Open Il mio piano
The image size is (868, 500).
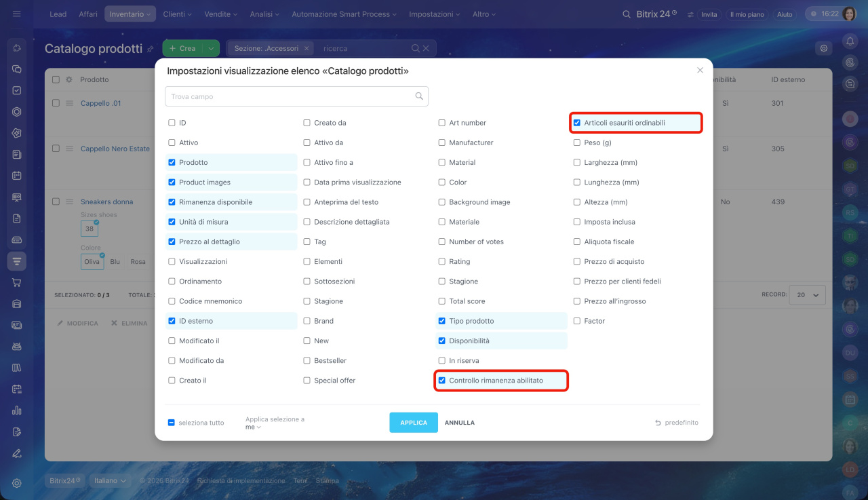click(747, 14)
